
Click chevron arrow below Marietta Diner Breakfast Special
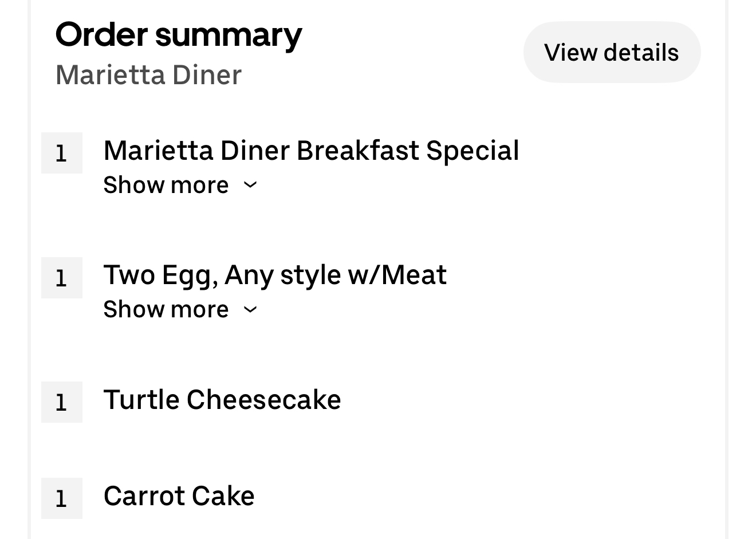250,185
